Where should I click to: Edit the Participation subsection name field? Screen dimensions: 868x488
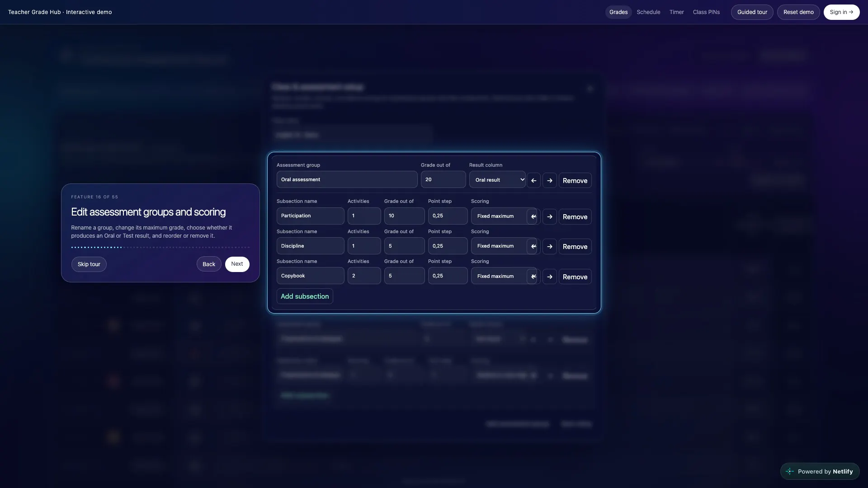[310, 216]
